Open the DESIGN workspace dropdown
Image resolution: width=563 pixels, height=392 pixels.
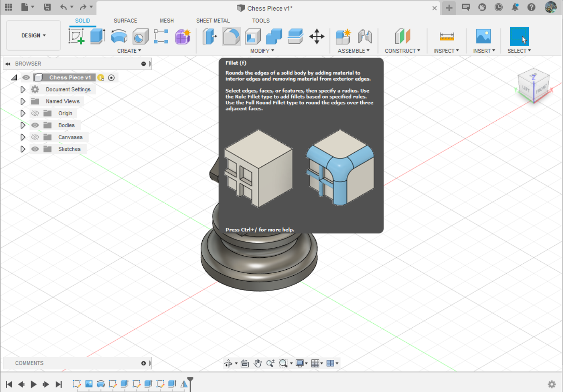pos(33,35)
